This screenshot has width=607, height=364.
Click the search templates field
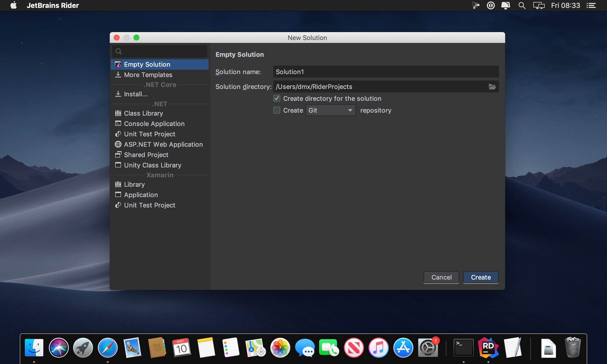click(160, 51)
